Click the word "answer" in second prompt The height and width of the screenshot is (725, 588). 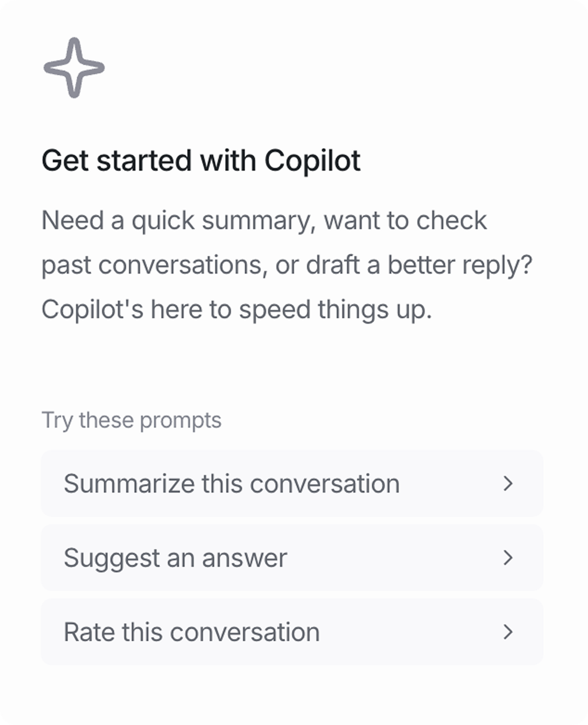coord(245,558)
